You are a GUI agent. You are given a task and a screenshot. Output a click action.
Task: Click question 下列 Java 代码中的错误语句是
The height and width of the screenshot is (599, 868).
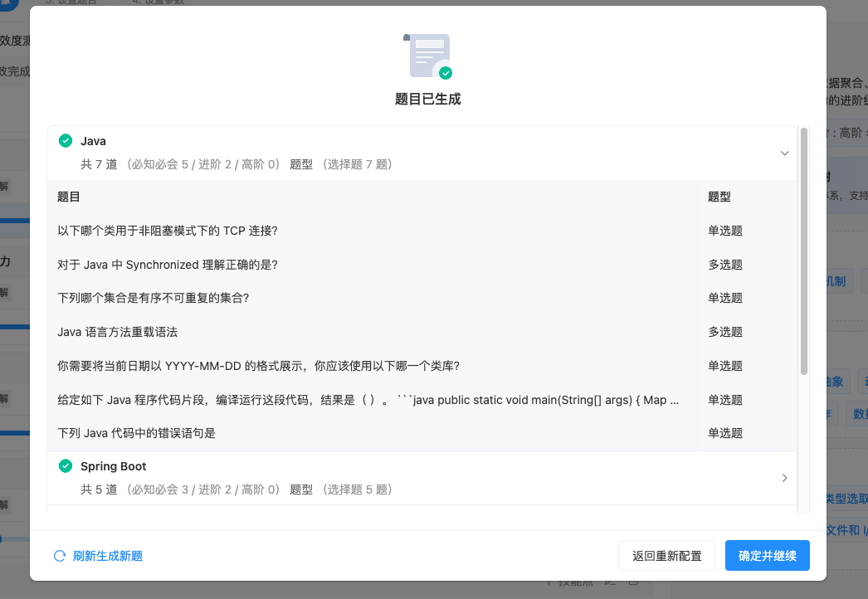[x=136, y=433]
